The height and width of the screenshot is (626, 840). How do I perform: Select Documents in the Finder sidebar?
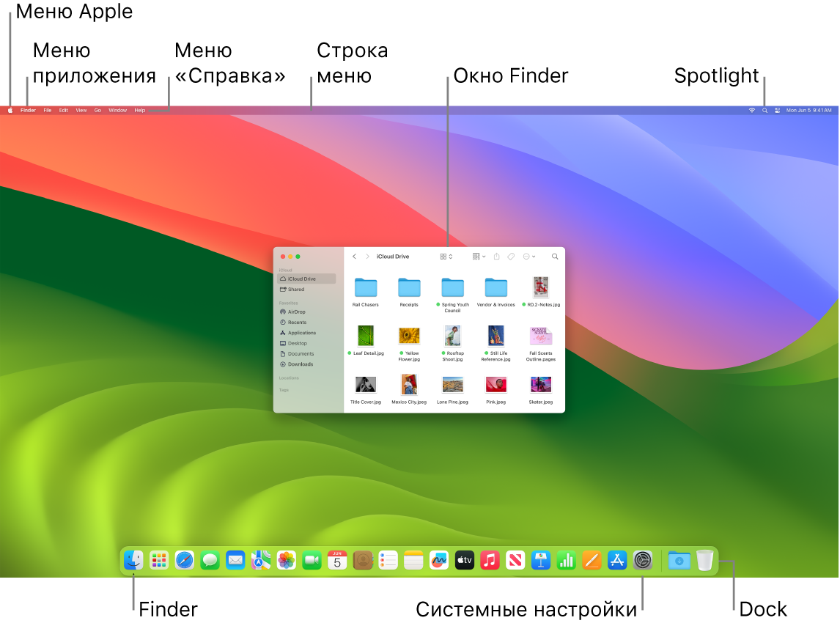pos(299,353)
